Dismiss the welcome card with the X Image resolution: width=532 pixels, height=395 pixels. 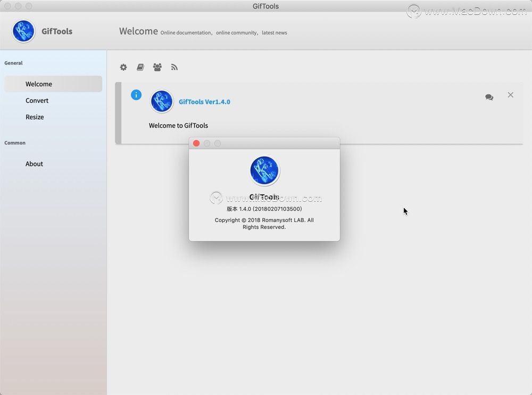click(x=510, y=95)
